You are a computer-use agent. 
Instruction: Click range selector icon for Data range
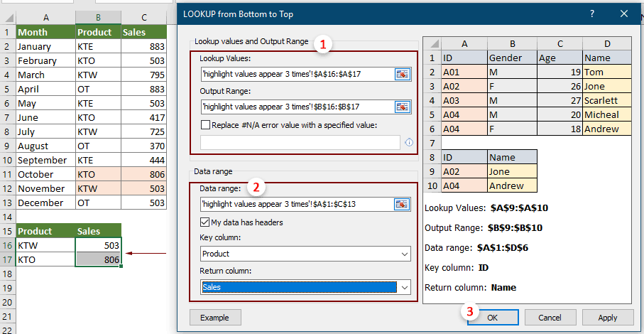pos(403,205)
